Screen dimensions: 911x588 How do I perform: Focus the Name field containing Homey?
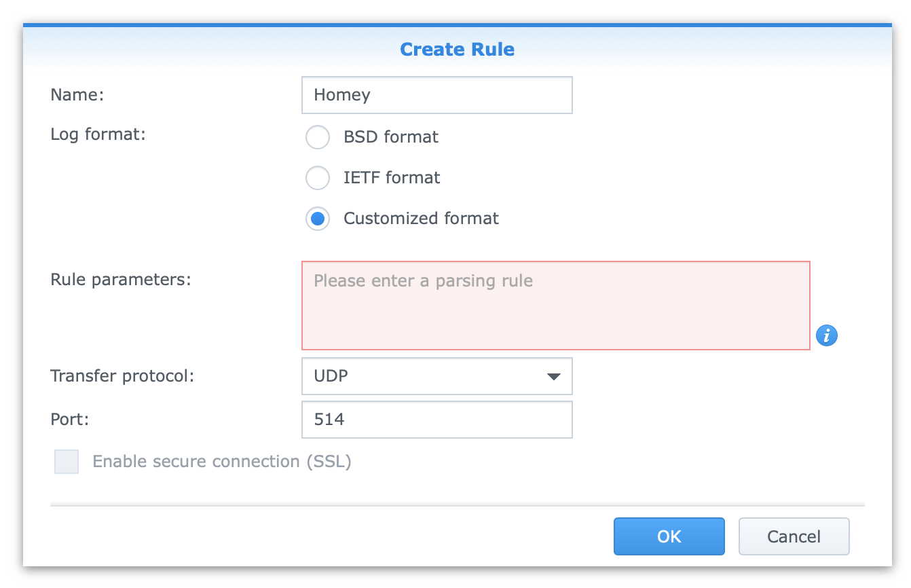(x=436, y=95)
